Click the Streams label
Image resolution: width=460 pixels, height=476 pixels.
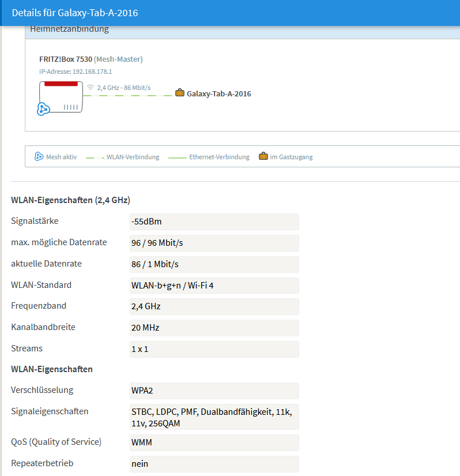(27, 348)
